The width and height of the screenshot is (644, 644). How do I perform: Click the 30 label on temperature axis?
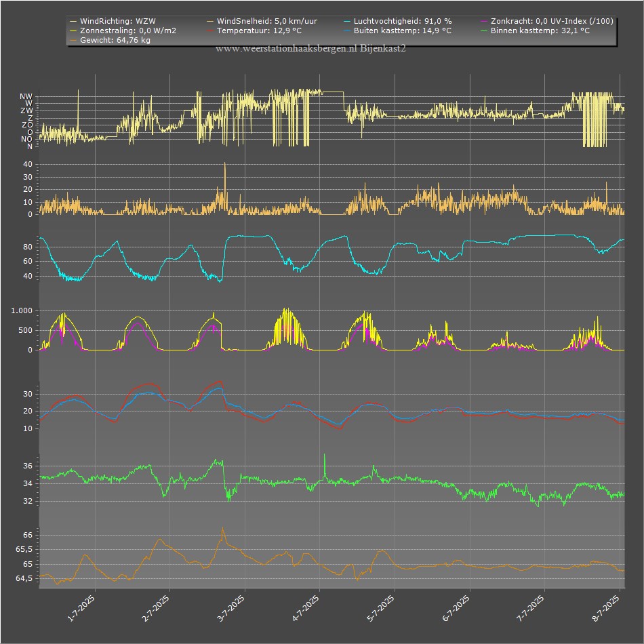pyautogui.click(x=28, y=394)
